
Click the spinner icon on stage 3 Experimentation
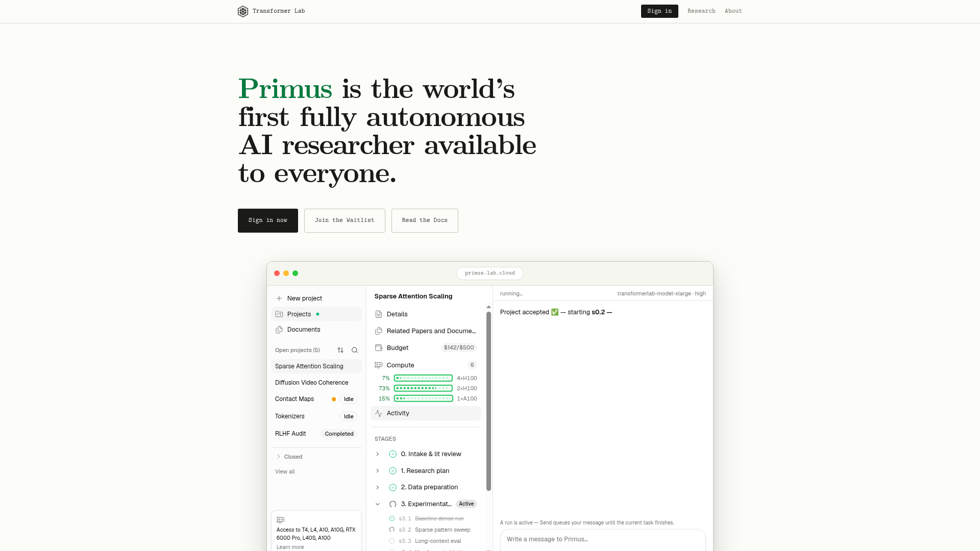[x=393, y=504]
